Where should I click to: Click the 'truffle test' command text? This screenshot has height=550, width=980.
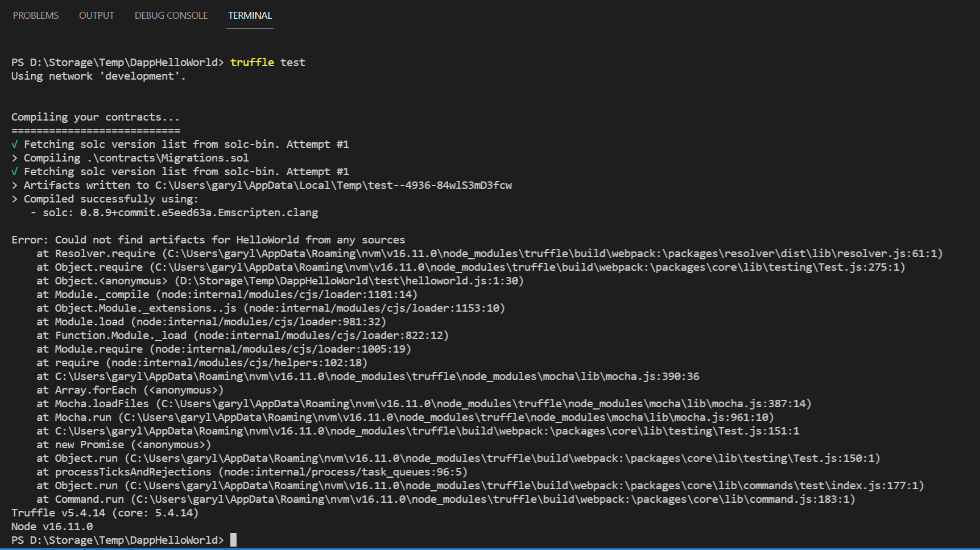268,62
